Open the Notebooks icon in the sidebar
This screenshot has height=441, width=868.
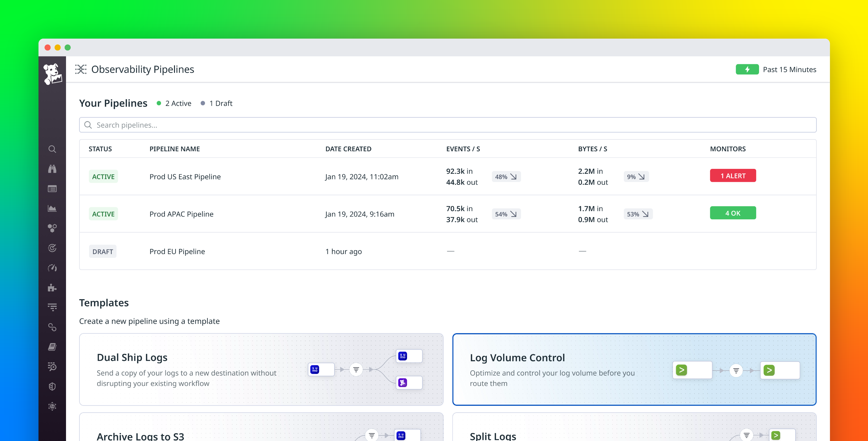(52, 347)
